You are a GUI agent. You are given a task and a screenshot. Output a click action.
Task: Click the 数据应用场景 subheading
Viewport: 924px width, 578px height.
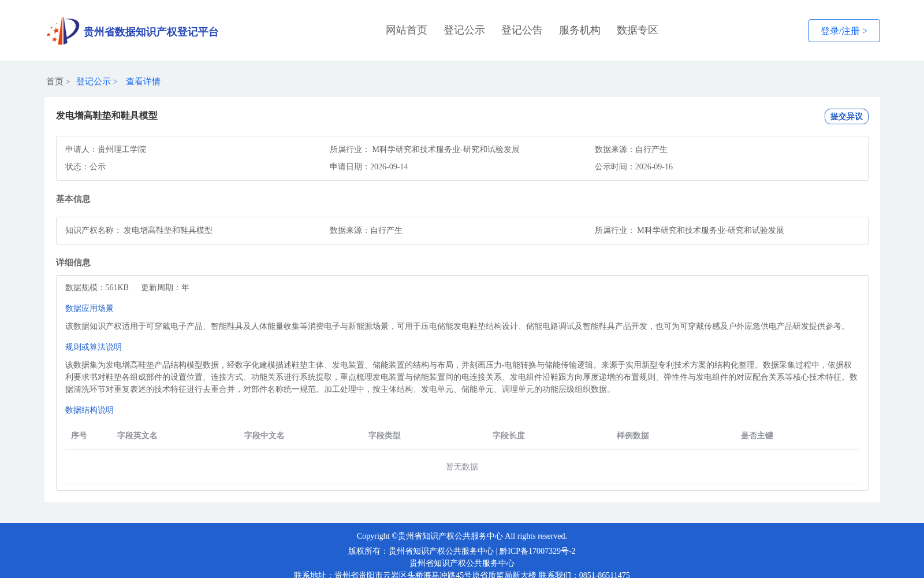coord(90,308)
